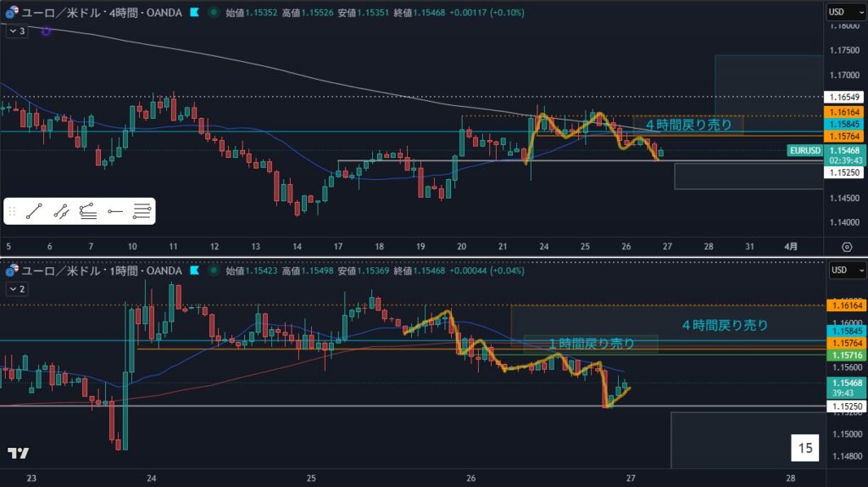
Task: Click the 4時間戻り売り text annotation on upper chart
Action: point(688,125)
